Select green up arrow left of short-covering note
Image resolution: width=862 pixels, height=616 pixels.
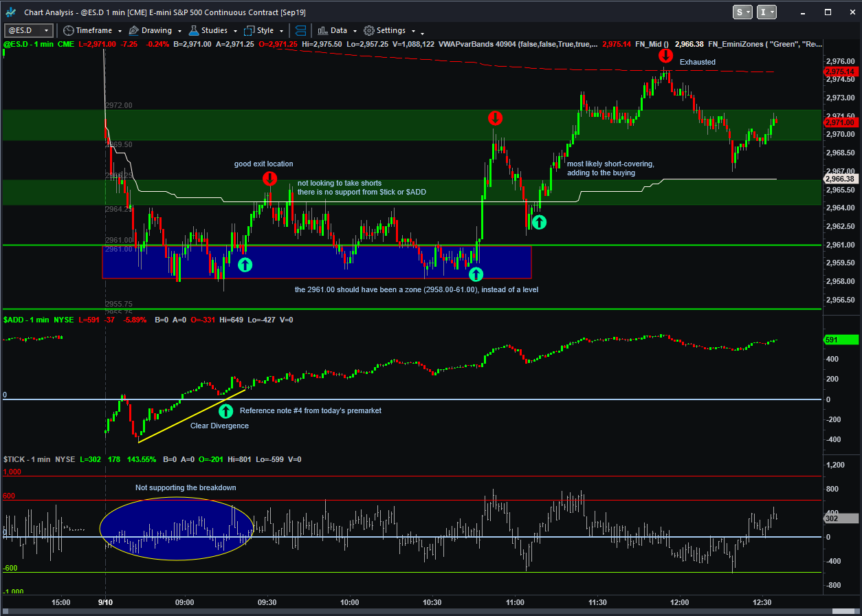point(540,221)
